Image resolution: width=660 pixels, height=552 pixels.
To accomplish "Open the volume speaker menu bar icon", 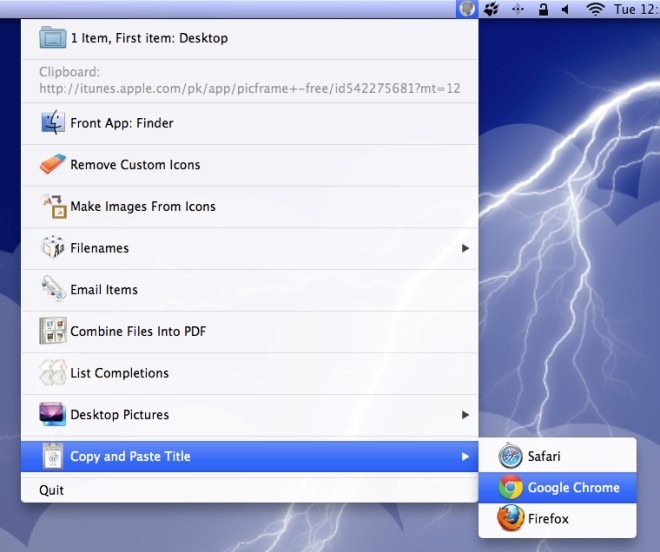I will [565, 9].
